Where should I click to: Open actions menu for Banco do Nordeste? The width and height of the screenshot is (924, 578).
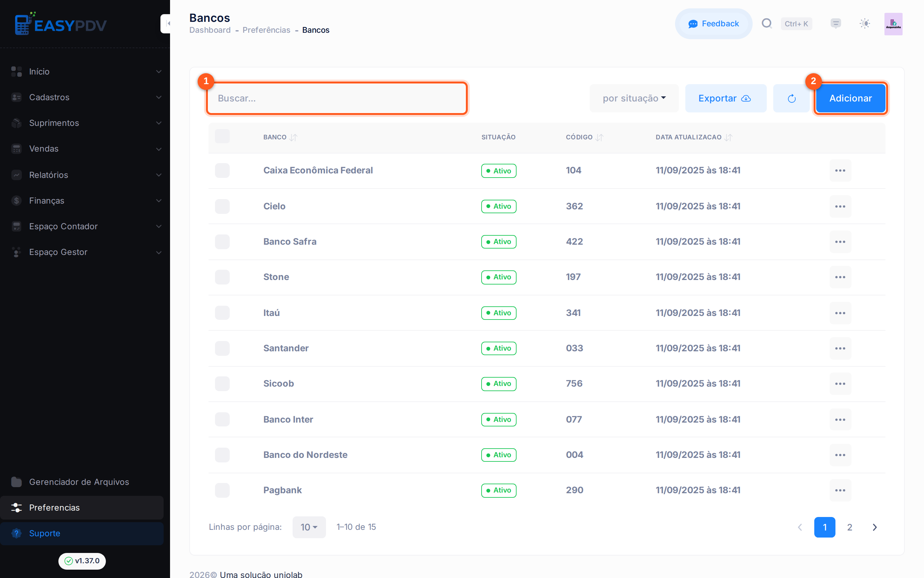click(x=840, y=455)
